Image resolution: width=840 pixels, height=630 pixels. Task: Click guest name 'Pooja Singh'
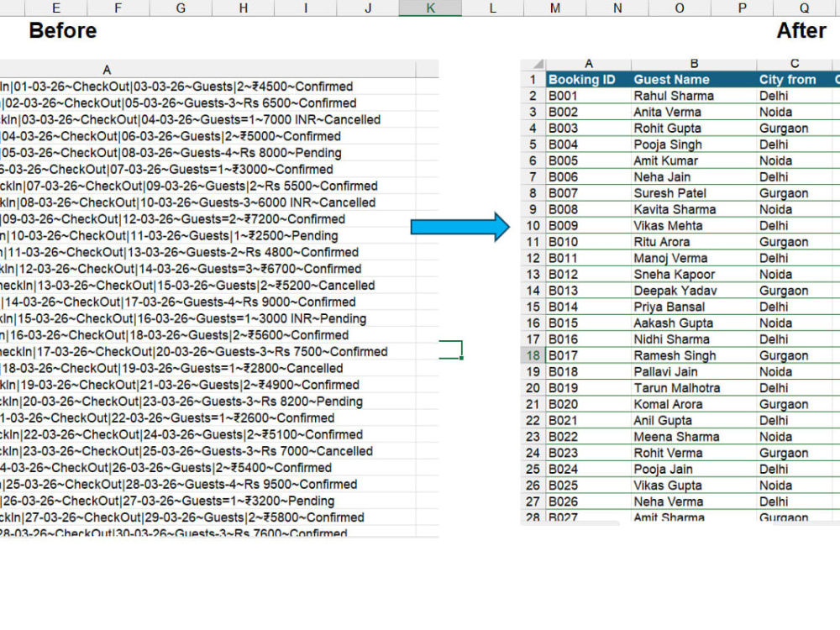tap(694, 144)
